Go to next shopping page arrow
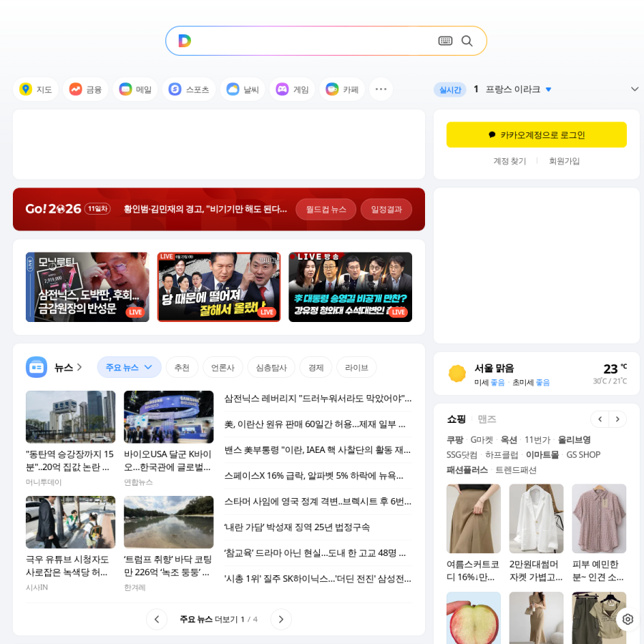644x644 pixels. click(x=618, y=419)
